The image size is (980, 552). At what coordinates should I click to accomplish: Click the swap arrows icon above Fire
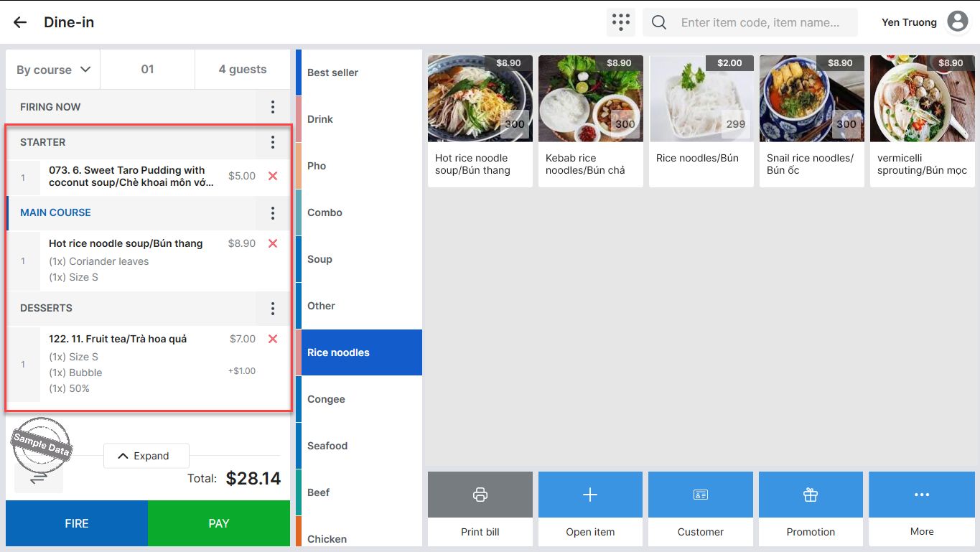point(39,477)
